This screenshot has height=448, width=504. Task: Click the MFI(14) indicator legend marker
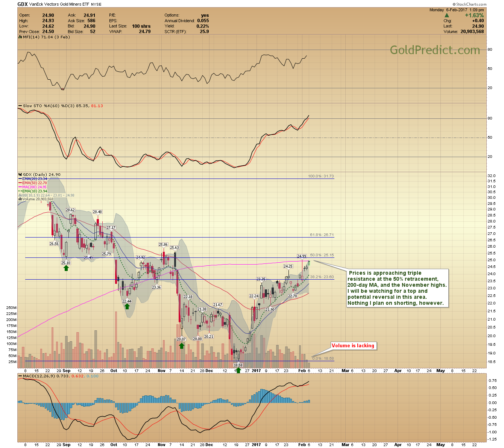pyautogui.click(x=20, y=37)
